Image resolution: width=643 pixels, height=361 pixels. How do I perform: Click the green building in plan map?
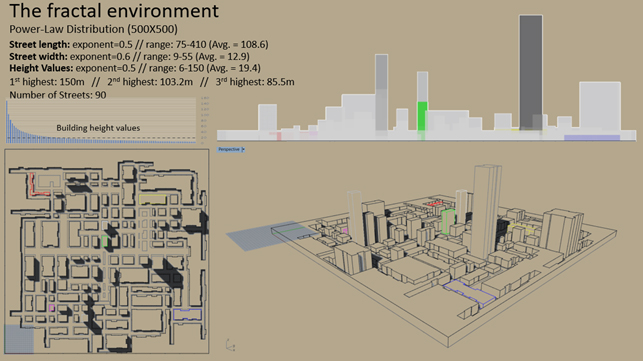coord(105,241)
